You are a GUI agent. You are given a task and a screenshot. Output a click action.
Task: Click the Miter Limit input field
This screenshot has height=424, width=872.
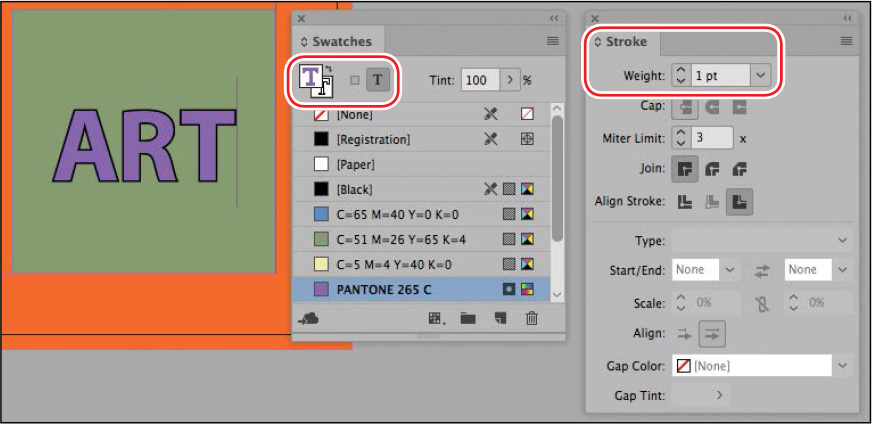coord(711,138)
